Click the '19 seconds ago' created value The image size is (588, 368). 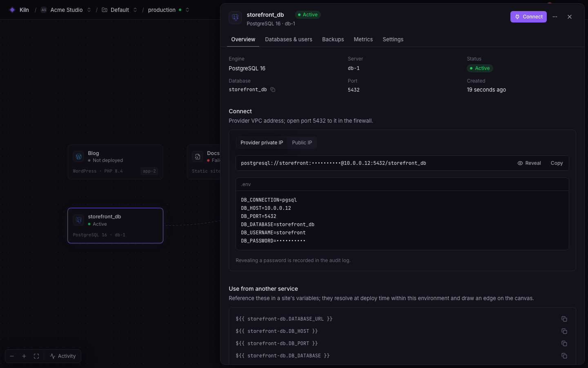tap(487, 90)
